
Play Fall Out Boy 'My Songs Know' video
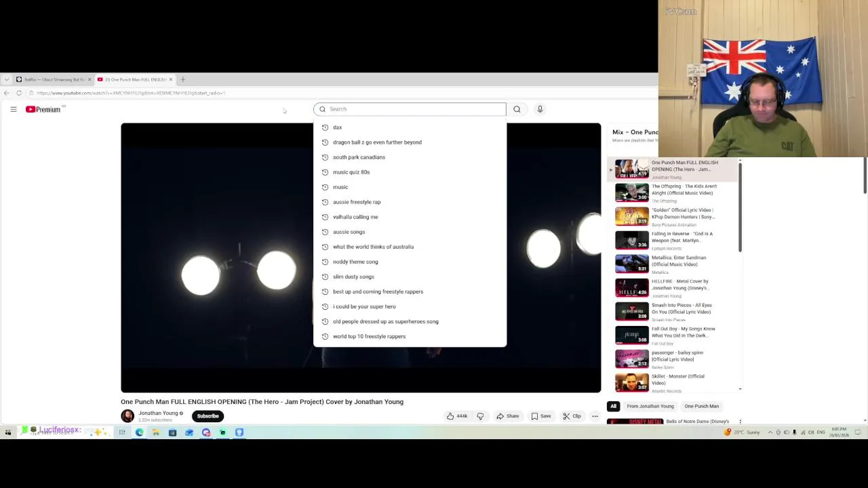point(632,335)
